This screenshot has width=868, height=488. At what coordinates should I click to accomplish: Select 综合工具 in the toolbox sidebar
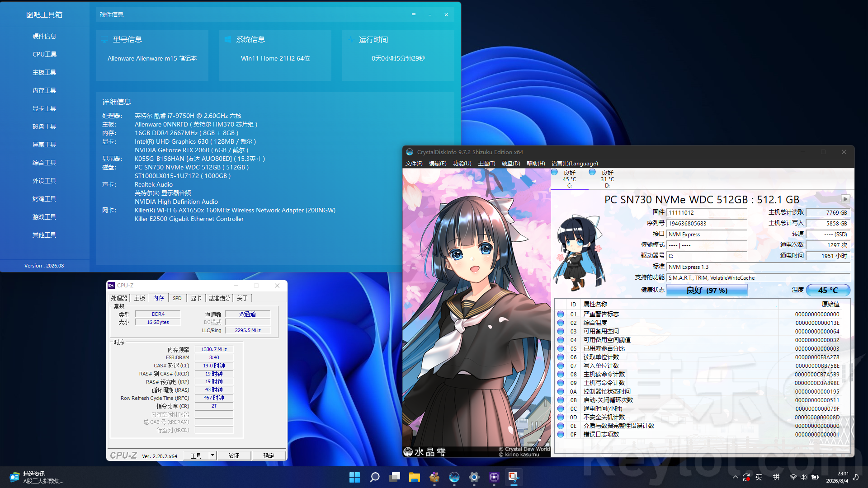[x=44, y=163]
